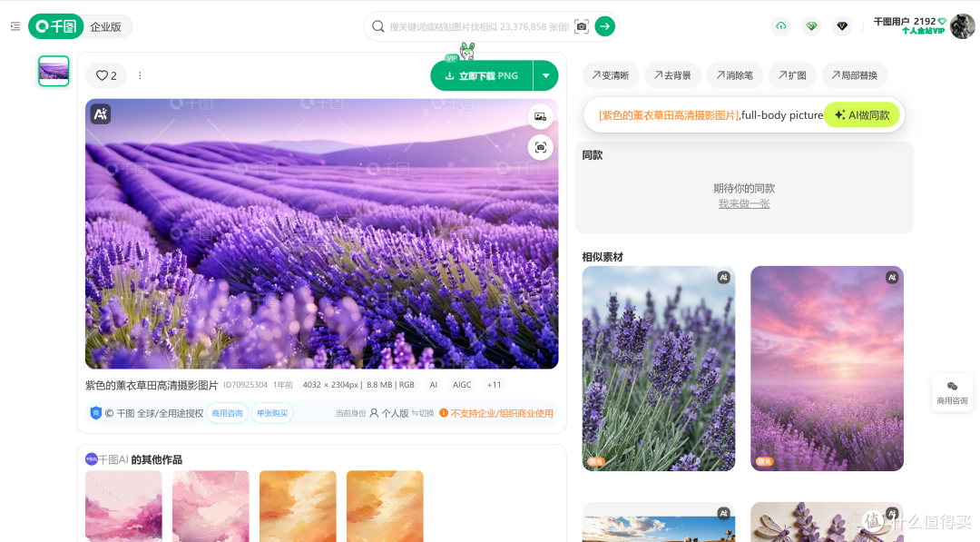Click the main lavender field image
The width and height of the screenshot is (980, 542).
click(x=322, y=234)
